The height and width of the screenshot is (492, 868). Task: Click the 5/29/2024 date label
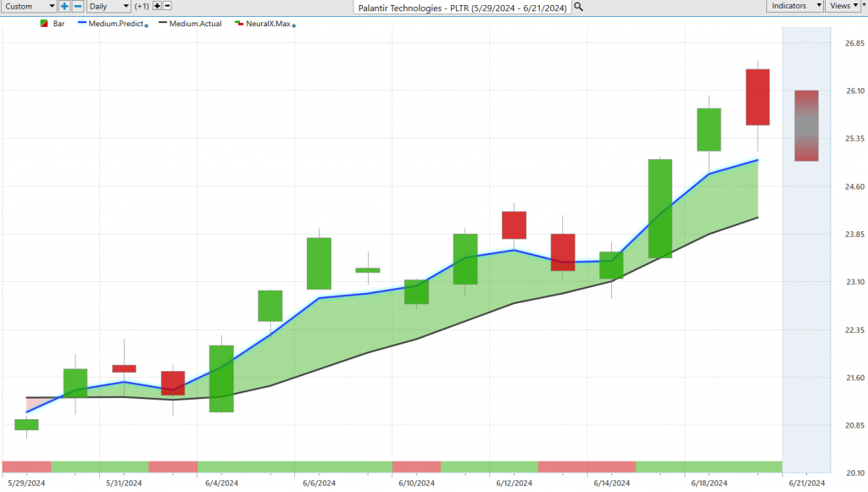[x=26, y=484]
